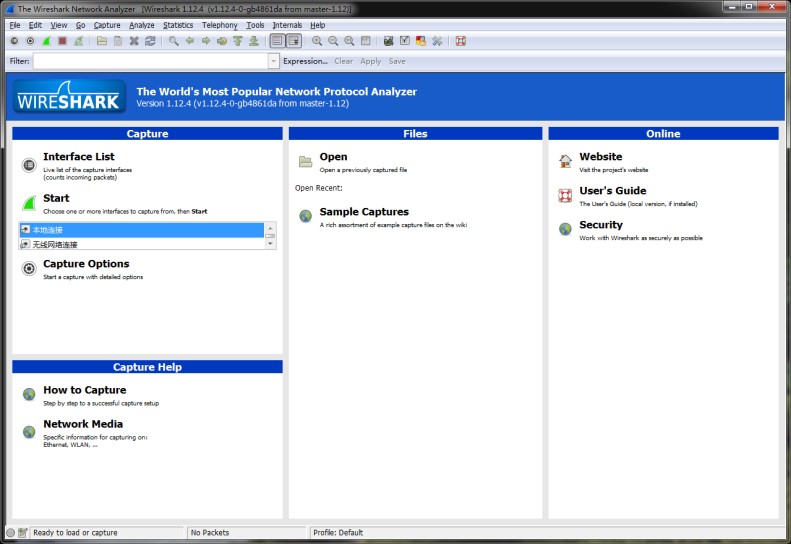Image resolution: width=791 pixels, height=544 pixels.
Task: Click the go to first packet icon
Action: tap(238, 41)
